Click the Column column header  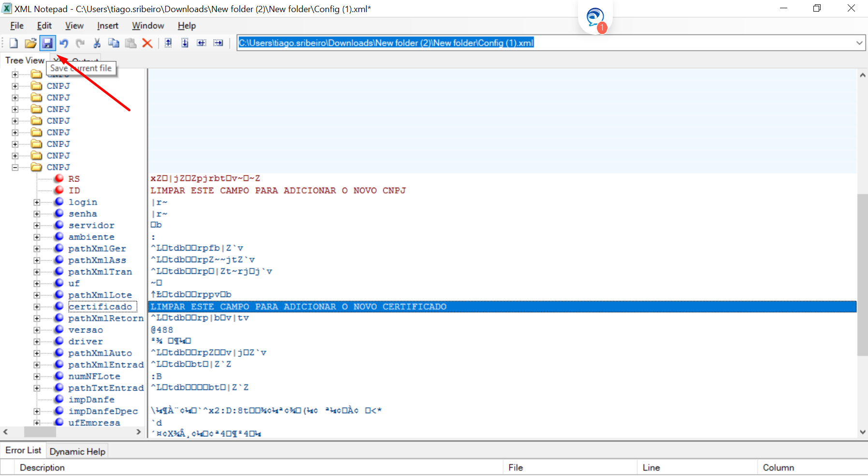pyautogui.click(x=812, y=467)
